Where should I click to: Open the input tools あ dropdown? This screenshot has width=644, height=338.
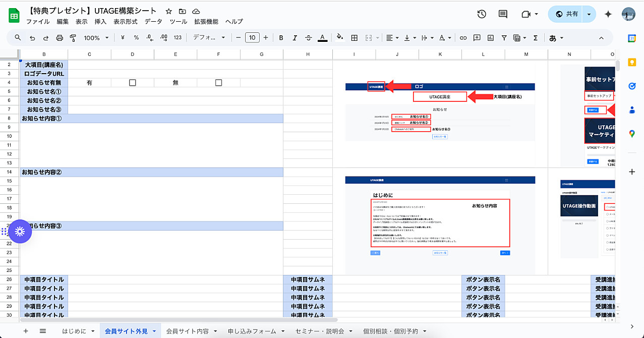point(556,38)
